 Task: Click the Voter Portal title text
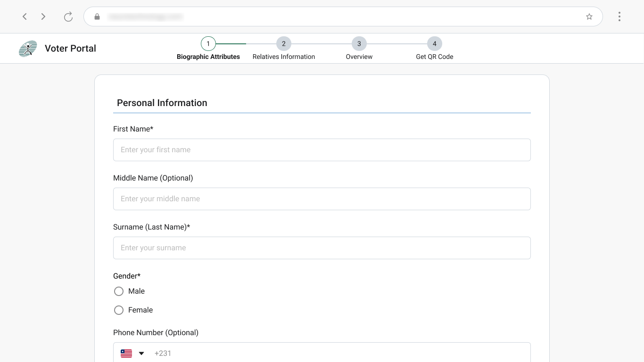pos(70,49)
